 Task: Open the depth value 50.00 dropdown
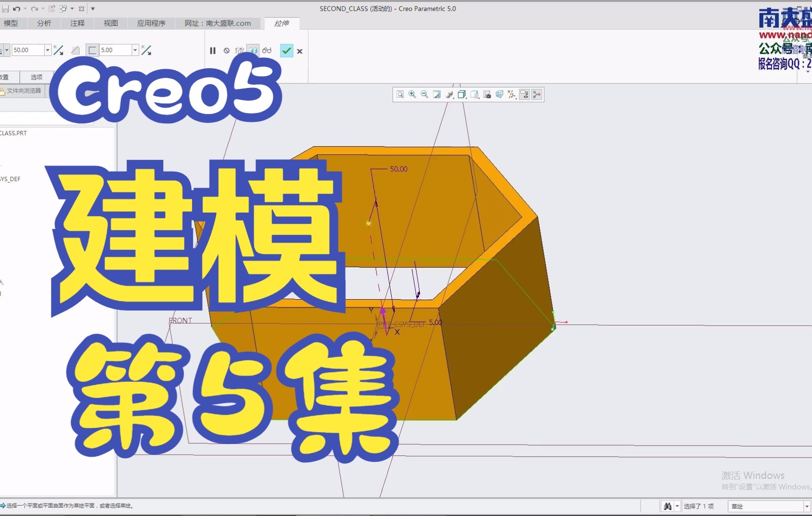click(x=48, y=50)
